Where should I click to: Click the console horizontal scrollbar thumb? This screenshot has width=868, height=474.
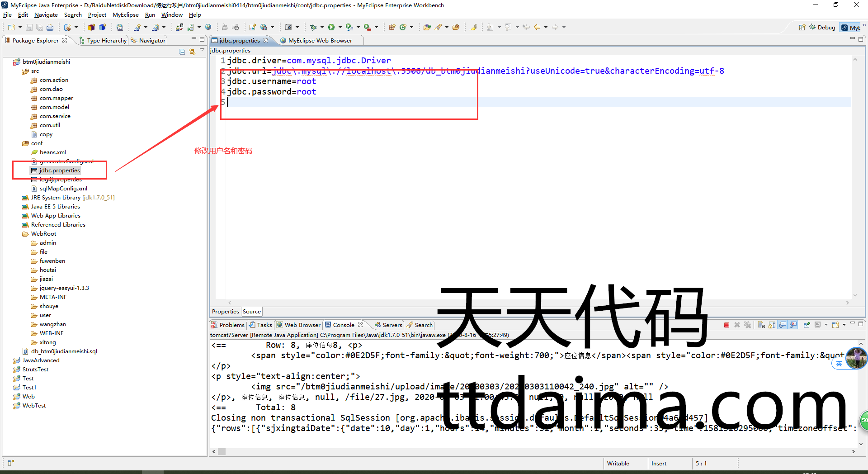pyautogui.click(x=222, y=451)
